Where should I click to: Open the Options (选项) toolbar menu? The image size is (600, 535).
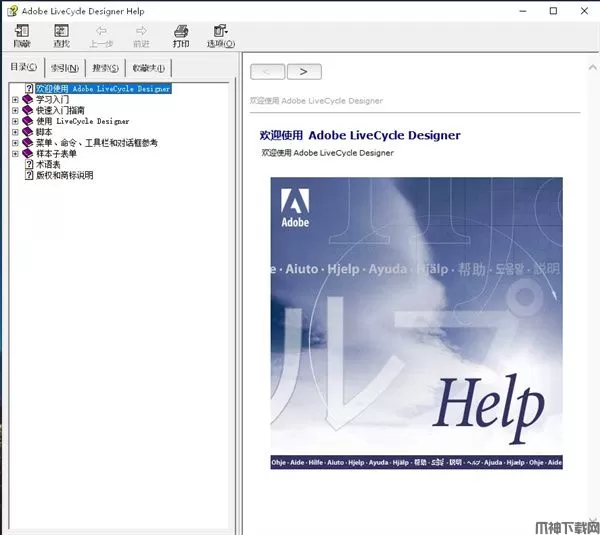coord(221,36)
